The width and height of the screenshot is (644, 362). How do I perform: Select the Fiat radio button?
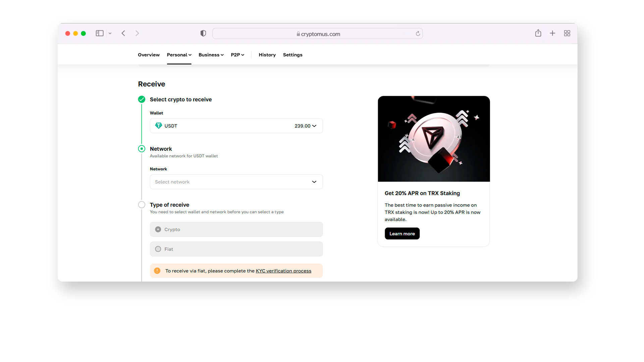point(158,249)
